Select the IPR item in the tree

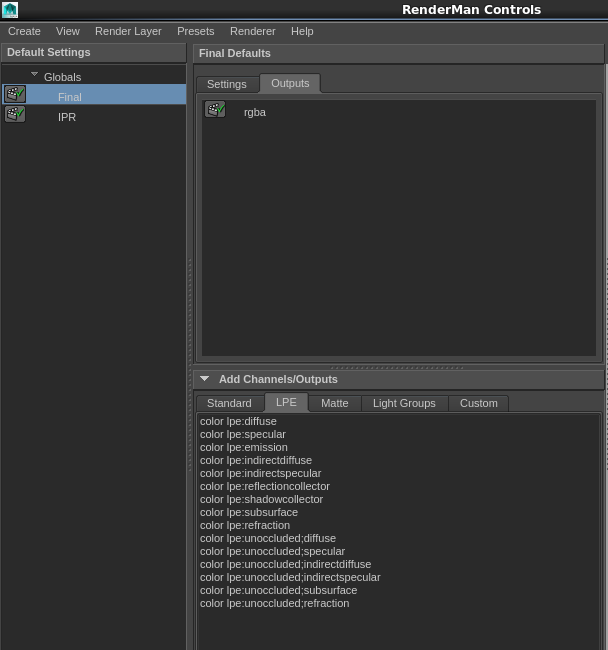(67, 117)
